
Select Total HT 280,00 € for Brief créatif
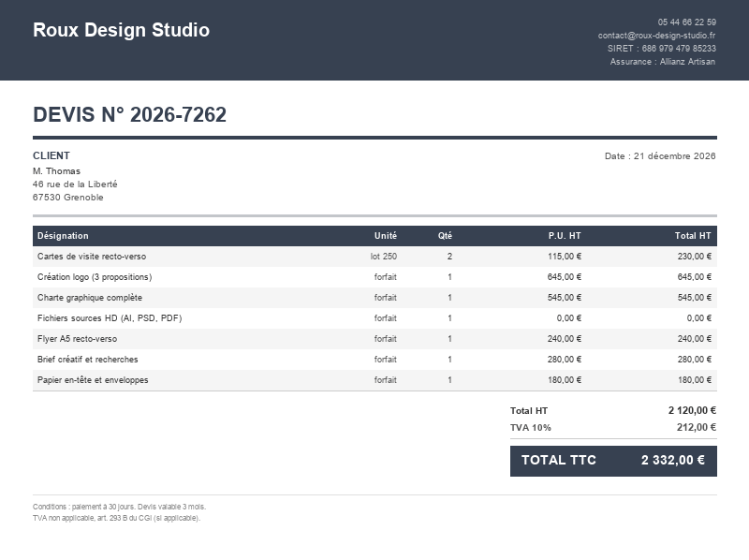[x=695, y=360]
